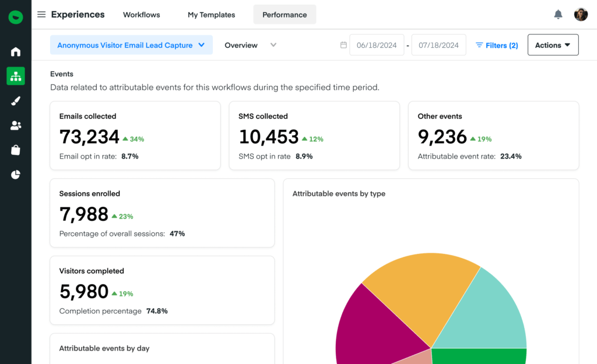Click the SMS collected value 10,453
The image size is (597, 364).
[268, 137]
